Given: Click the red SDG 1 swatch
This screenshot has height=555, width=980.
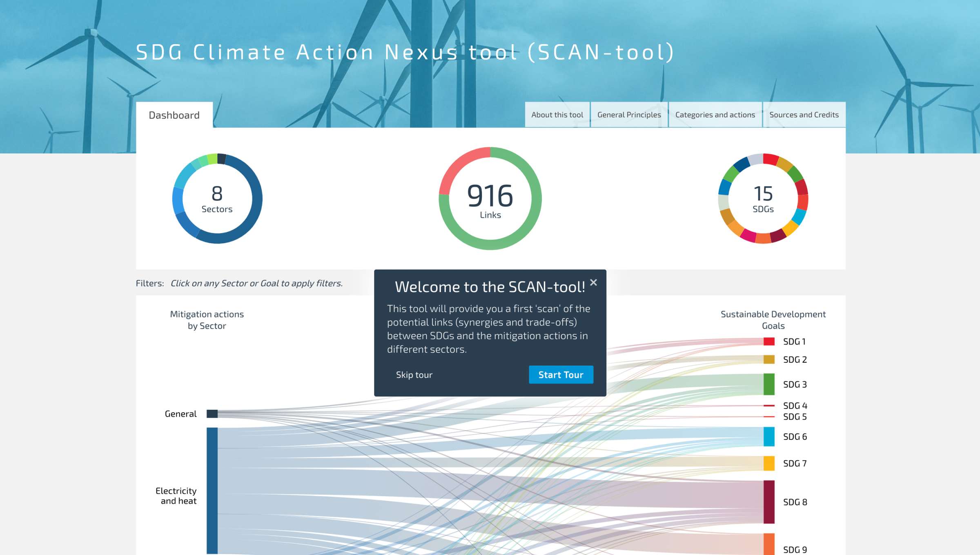Looking at the screenshot, I should click(769, 342).
